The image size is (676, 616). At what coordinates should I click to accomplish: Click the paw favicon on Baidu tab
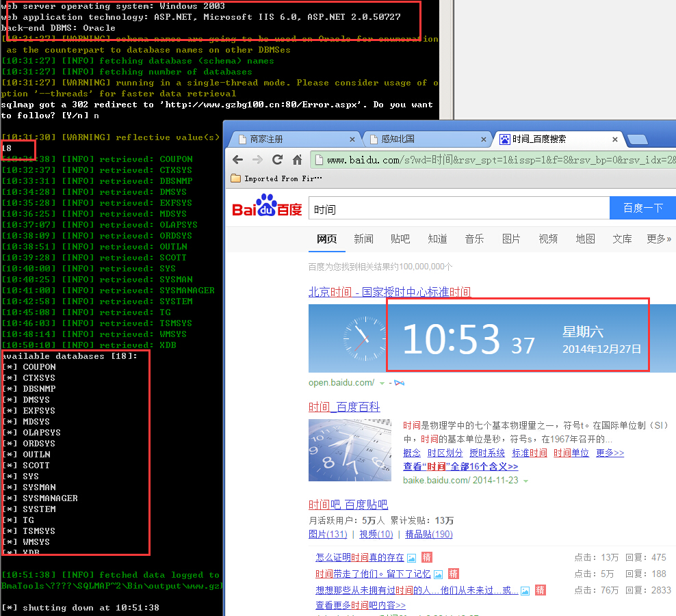(504, 139)
